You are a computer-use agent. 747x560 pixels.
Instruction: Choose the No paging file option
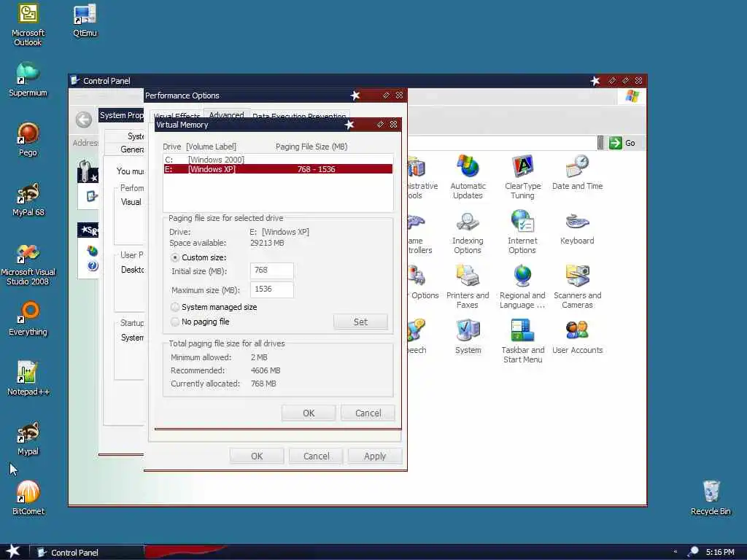point(175,322)
